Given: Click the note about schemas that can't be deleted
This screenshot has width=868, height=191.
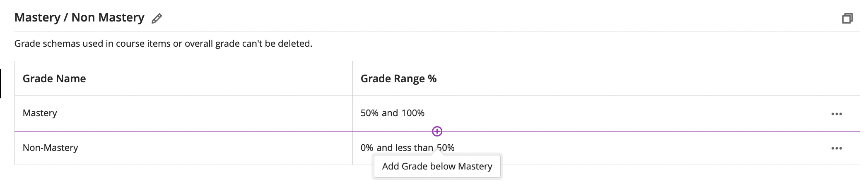Looking at the screenshot, I should tap(163, 43).
